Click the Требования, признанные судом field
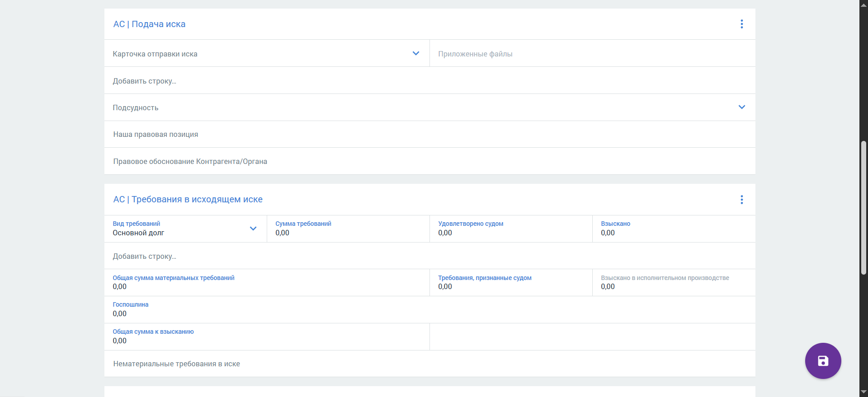Viewport: 868px width, 397px height. [511, 283]
